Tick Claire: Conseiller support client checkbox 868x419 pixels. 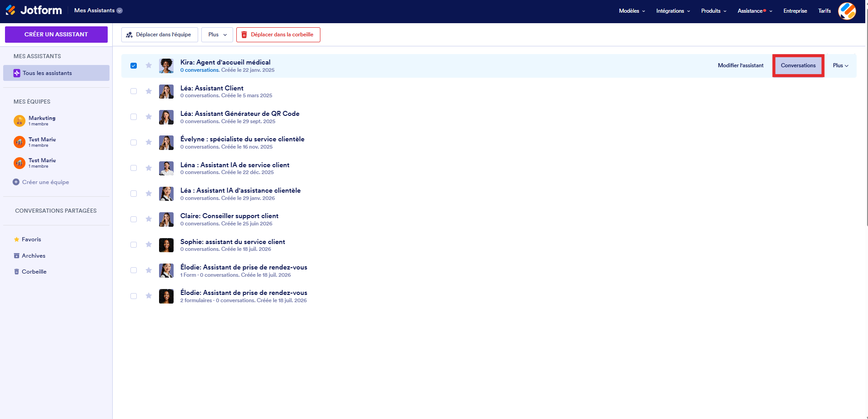pyautogui.click(x=134, y=219)
